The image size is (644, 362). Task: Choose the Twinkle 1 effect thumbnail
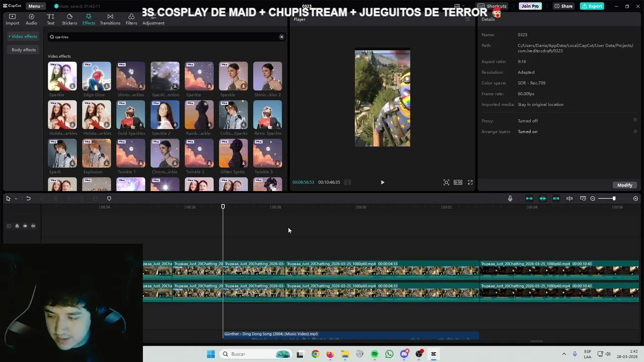click(131, 153)
